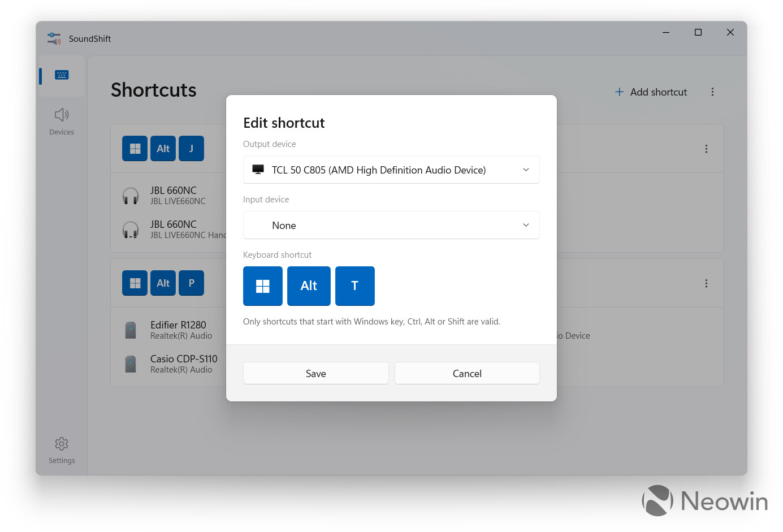Screen dimensions: 783x532
Task: Select the Edifier R1280 text
Action: point(178,325)
